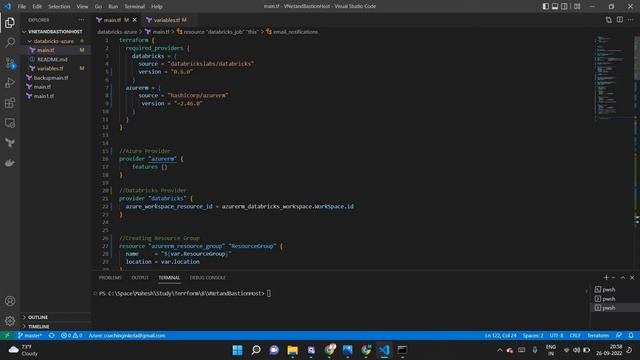Open the File menu
This screenshot has height=360, width=640.
(22, 6)
